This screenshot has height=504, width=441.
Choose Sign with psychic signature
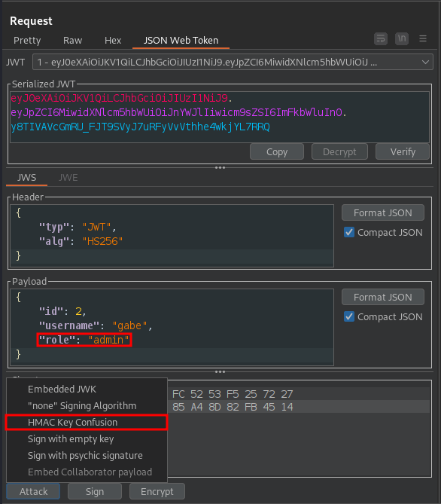click(x=87, y=456)
